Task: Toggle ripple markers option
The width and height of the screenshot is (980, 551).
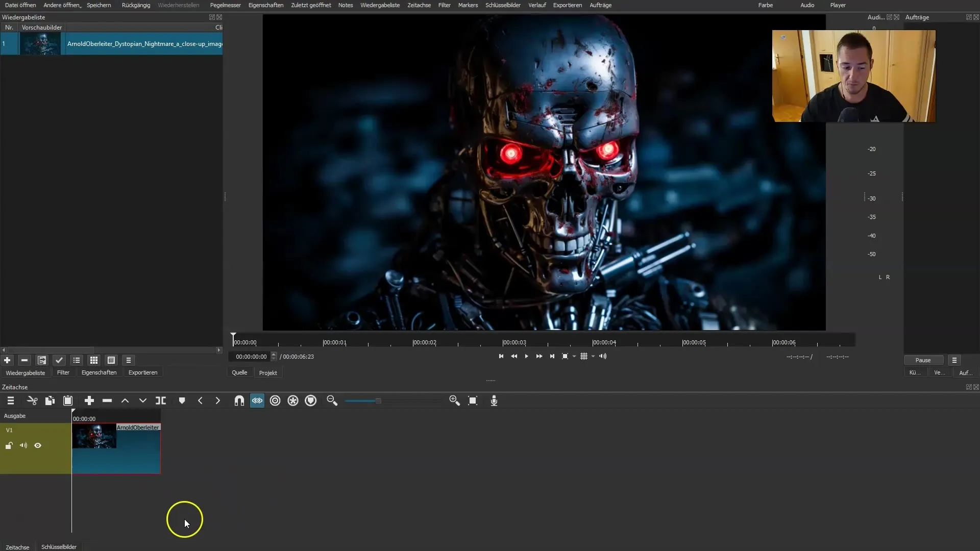Action: 311,401
